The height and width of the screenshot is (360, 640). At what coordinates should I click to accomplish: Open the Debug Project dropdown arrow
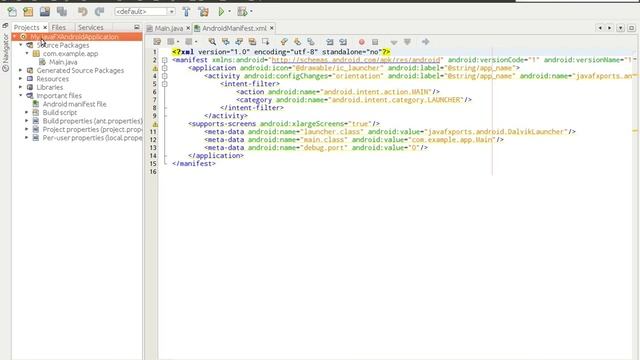coord(251,12)
